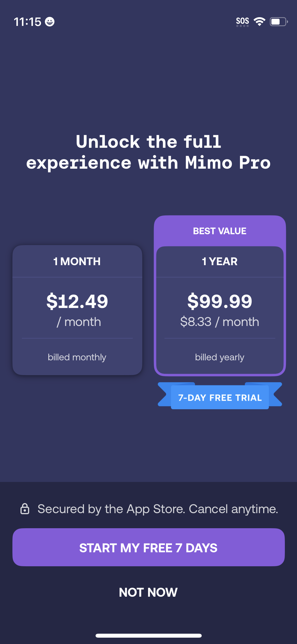This screenshot has height=644, width=297.
Task: Tap the $99.99 yearly price
Action: pos(220,301)
